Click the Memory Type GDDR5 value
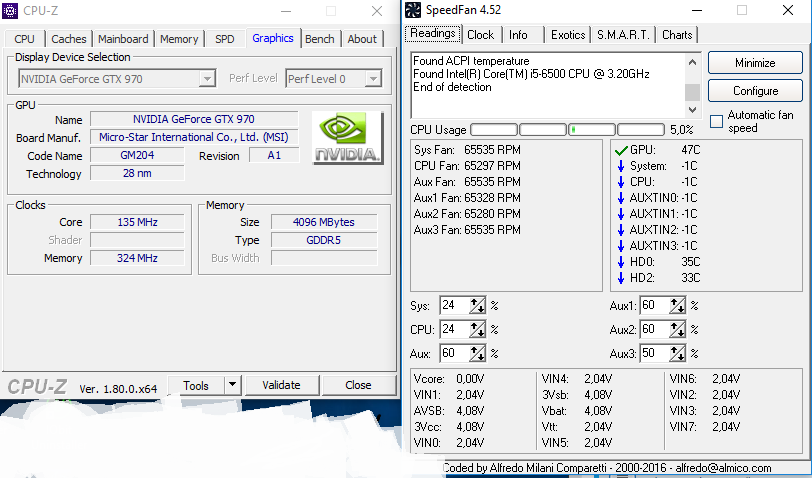 click(324, 240)
